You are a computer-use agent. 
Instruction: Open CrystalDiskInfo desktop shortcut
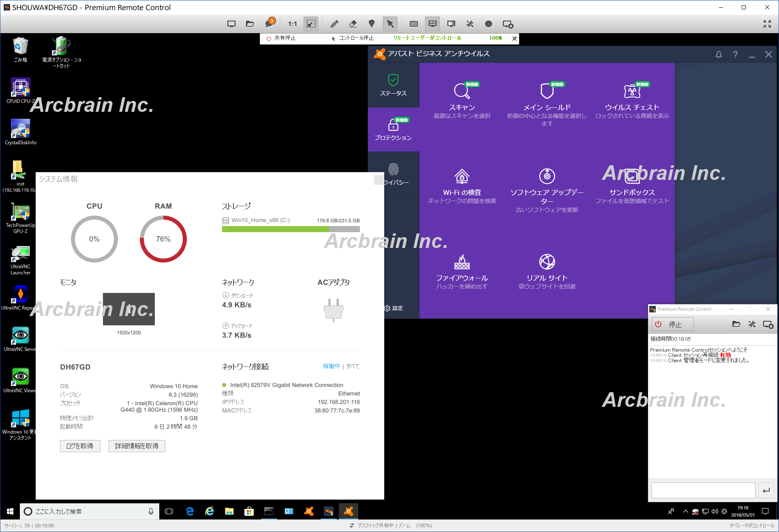coord(20,132)
